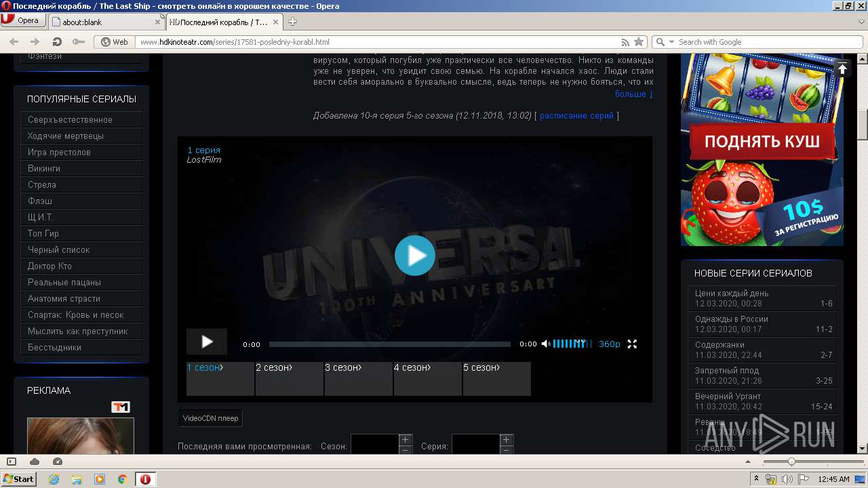The width and height of the screenshot is (868, 488).
Task: Click the scroll-to-top arrow button on page
Action: [x=842, y=68]
